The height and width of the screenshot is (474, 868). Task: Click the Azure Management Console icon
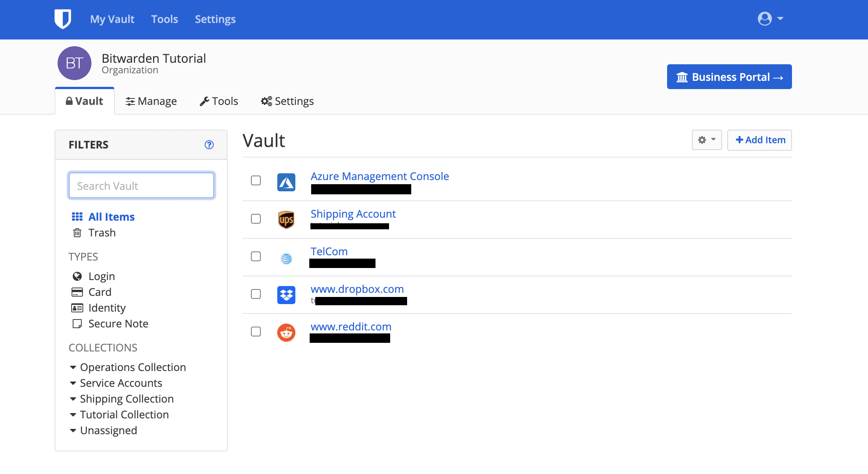point(286,182)
